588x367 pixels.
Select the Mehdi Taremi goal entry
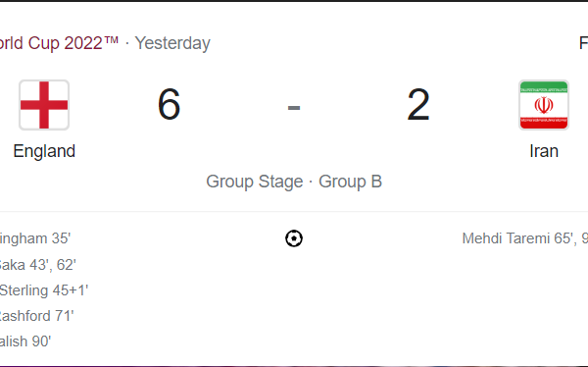(525, 238)
